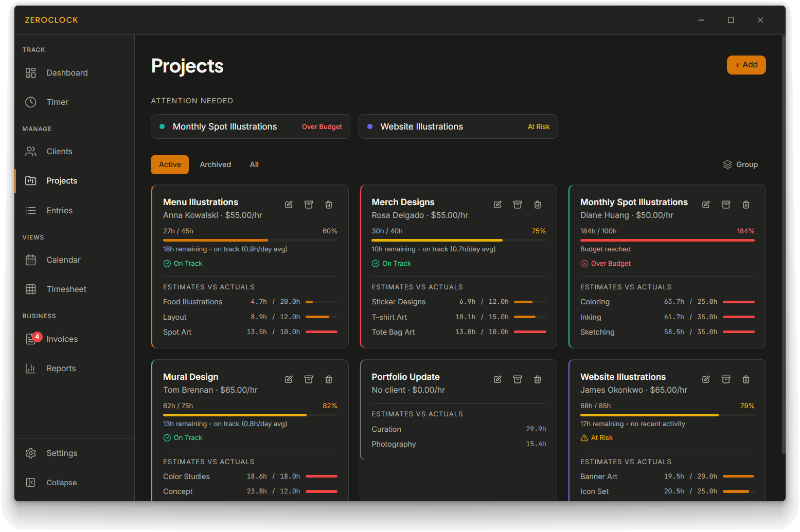Delete the Website Illustrations project card
This screenshot has width=800, height=532.
point(746,379)
